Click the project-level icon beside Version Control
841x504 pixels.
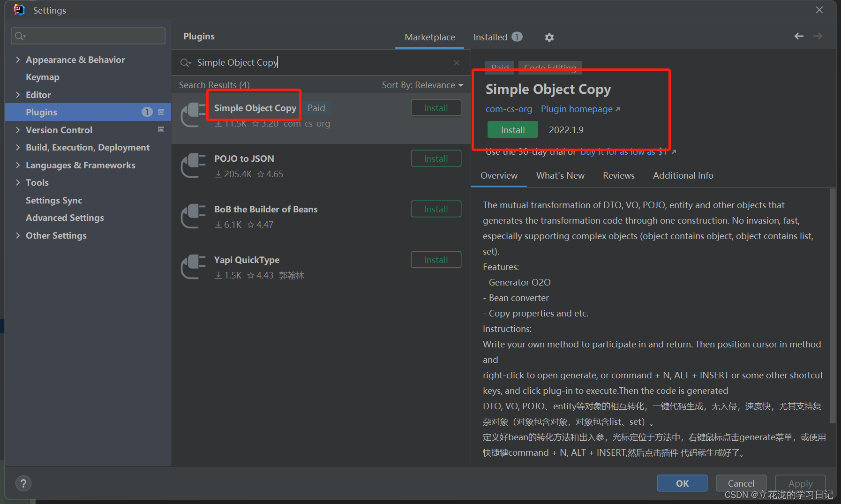[x=161, y=130]
